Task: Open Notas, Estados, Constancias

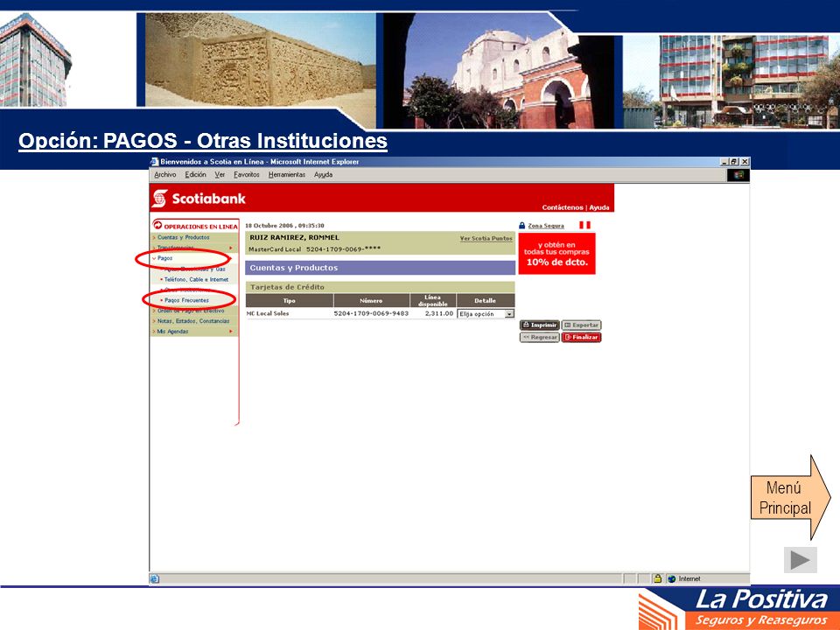Action: pyautogui.click(x=192, y=321)
